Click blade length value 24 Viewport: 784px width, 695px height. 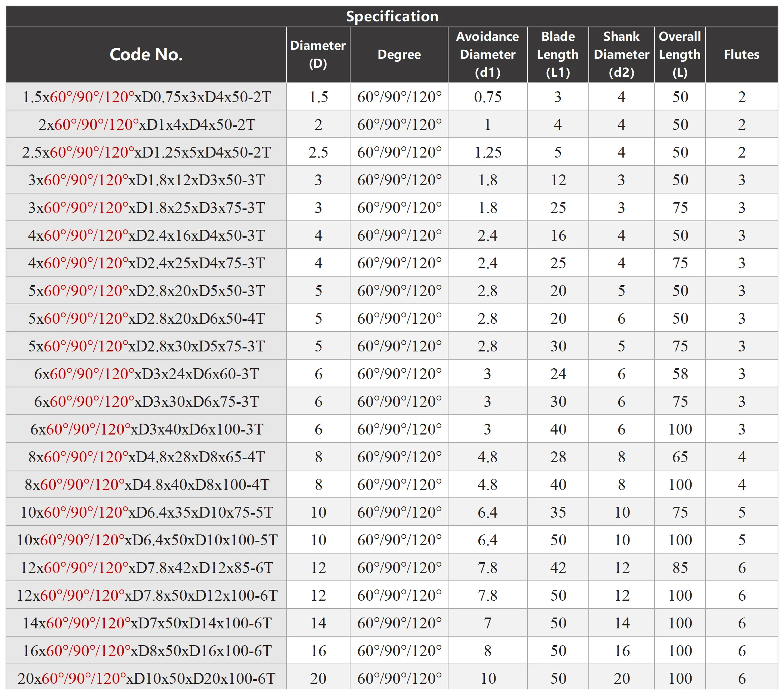558,374
